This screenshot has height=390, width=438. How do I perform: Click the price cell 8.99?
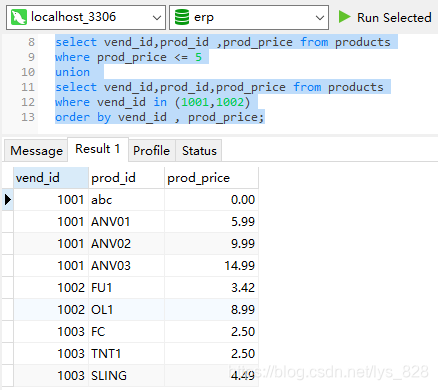coord(211,310)
